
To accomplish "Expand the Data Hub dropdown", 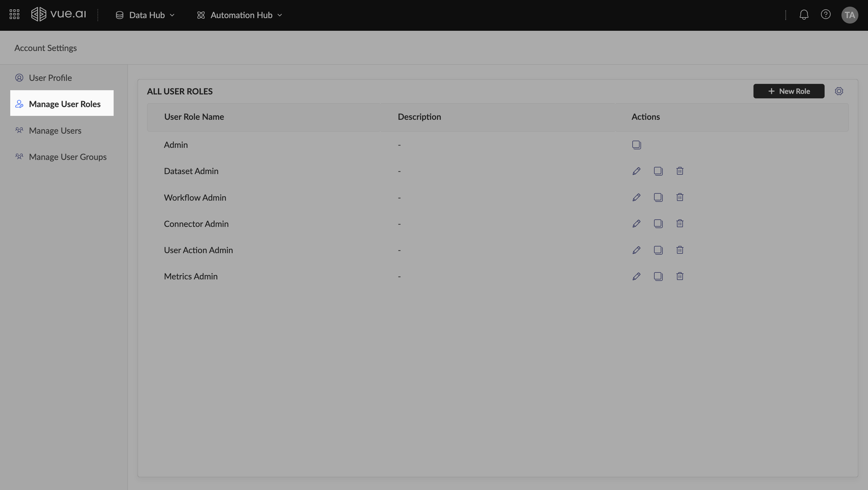I will [x=145, y=15].
